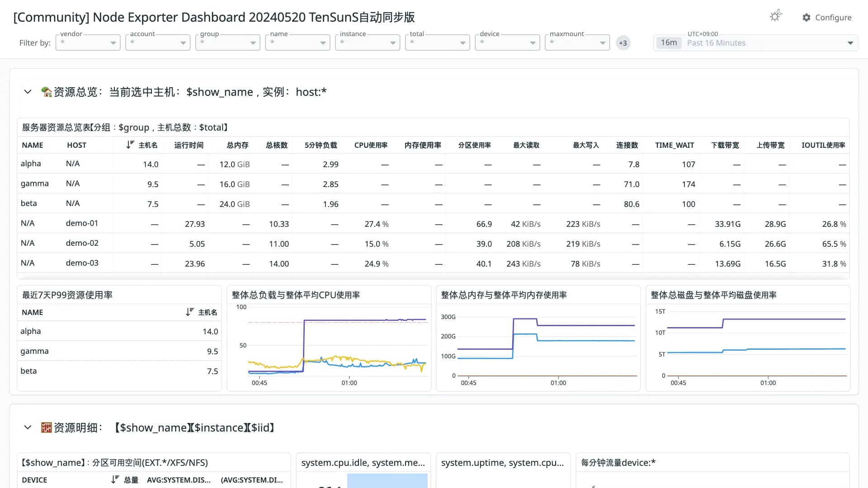This screenshot has width=868, height=488.
Task: Open the total filter dropdown
Action: click(x=438, y=42)
